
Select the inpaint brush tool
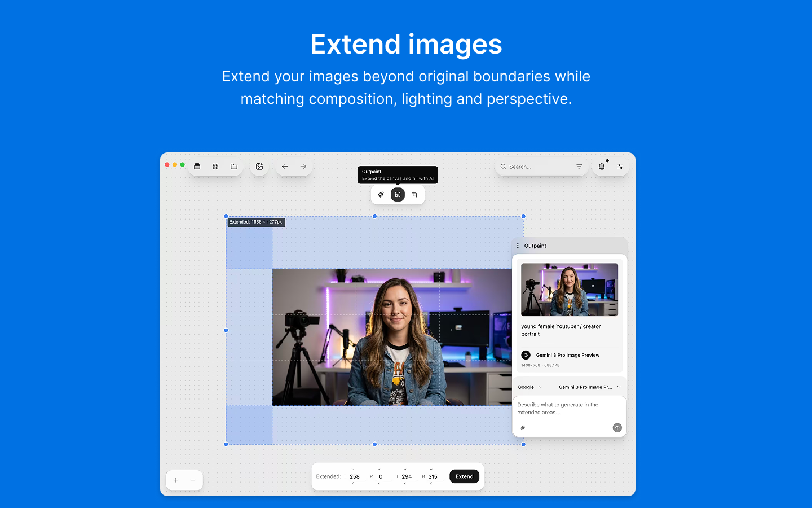[x=381, y=194]
